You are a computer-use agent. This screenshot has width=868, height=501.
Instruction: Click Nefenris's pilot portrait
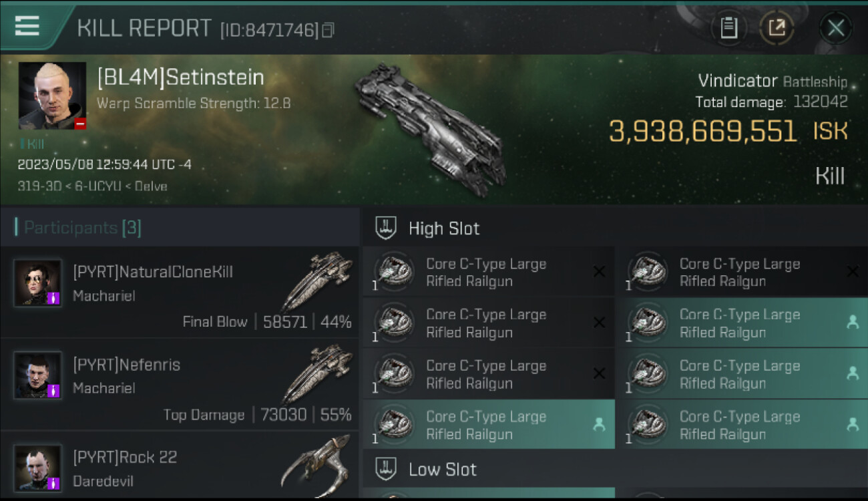click(37, 375)
